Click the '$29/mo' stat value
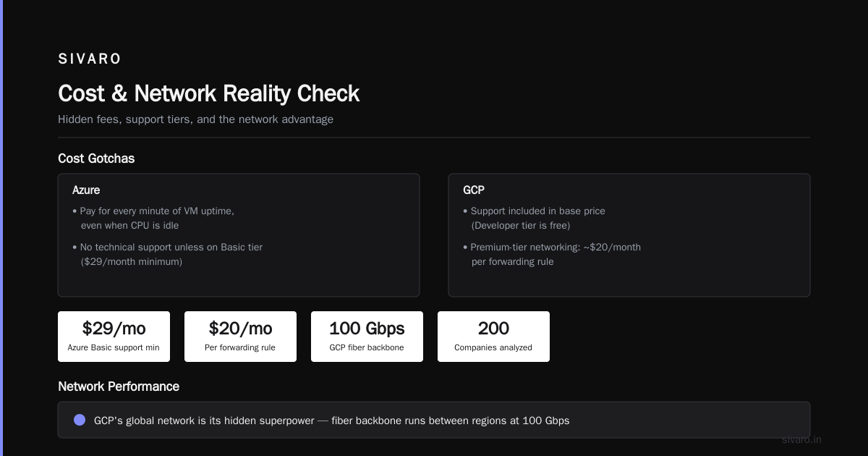Screen dimensions: 868x456 pyautogui.click(x=114, y=329)
